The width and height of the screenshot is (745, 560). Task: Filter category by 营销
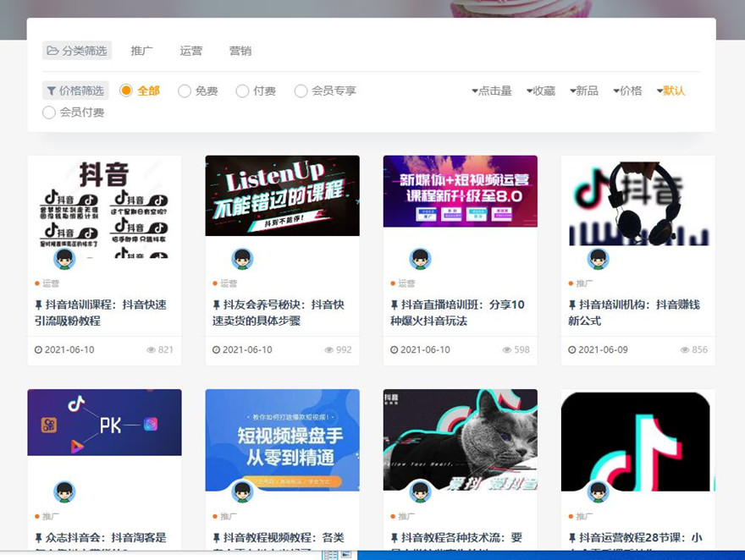point(240,51)
